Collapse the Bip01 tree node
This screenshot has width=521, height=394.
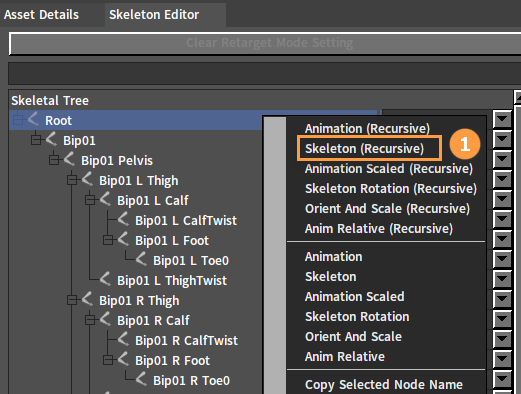point(36,140)
